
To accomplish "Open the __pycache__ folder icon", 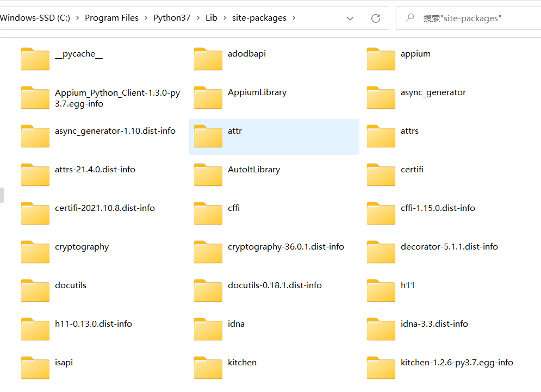I will 35,59.
